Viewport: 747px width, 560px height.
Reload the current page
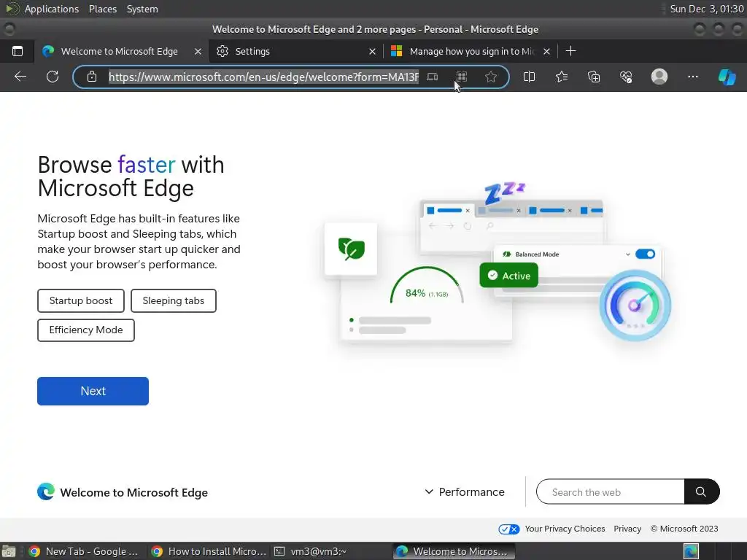tap(53, 77)
